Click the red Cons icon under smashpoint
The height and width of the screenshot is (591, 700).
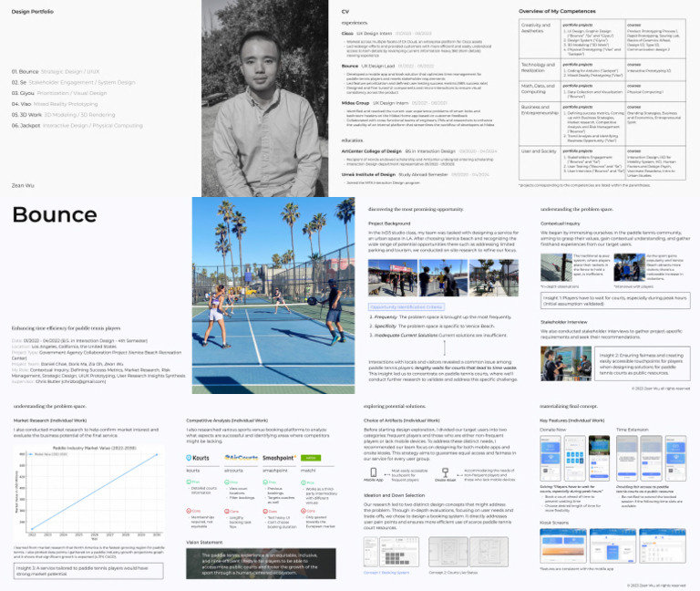(x=265, y=511)
